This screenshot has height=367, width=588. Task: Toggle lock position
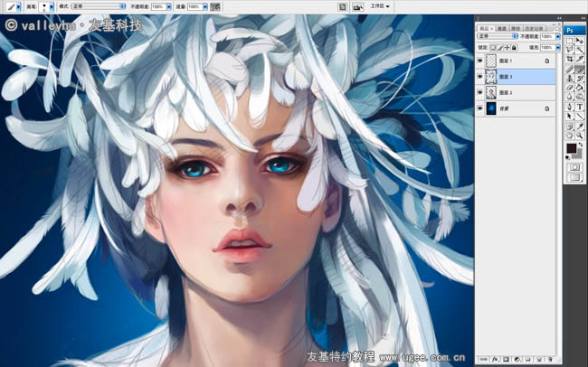click(x=507, y=48)
